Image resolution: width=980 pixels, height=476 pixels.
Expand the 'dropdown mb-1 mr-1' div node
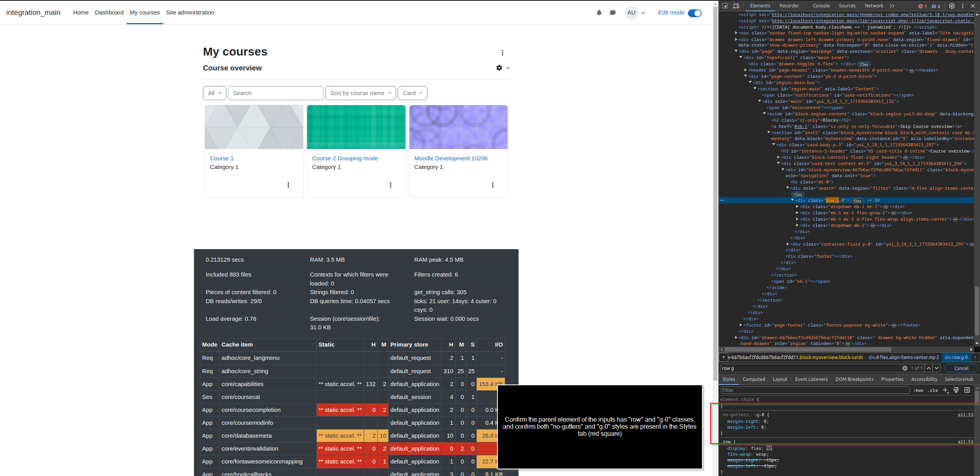797,207
